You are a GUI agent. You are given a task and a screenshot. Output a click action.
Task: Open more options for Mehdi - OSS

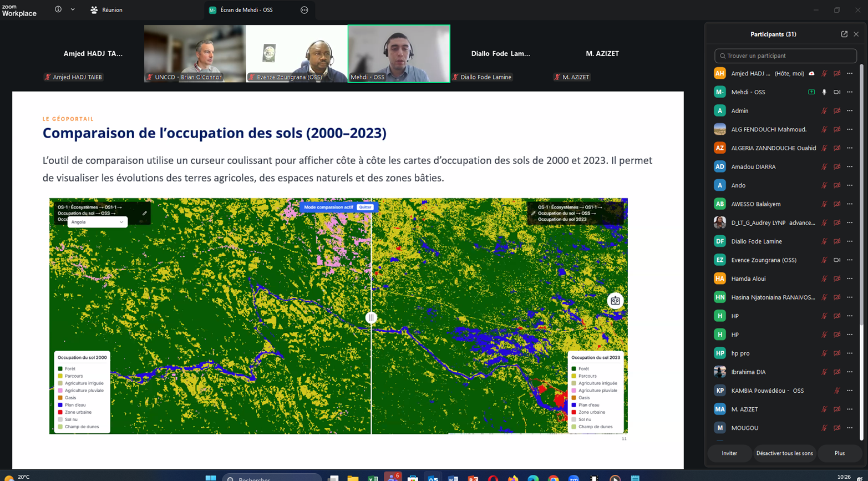tap(850, 92)
